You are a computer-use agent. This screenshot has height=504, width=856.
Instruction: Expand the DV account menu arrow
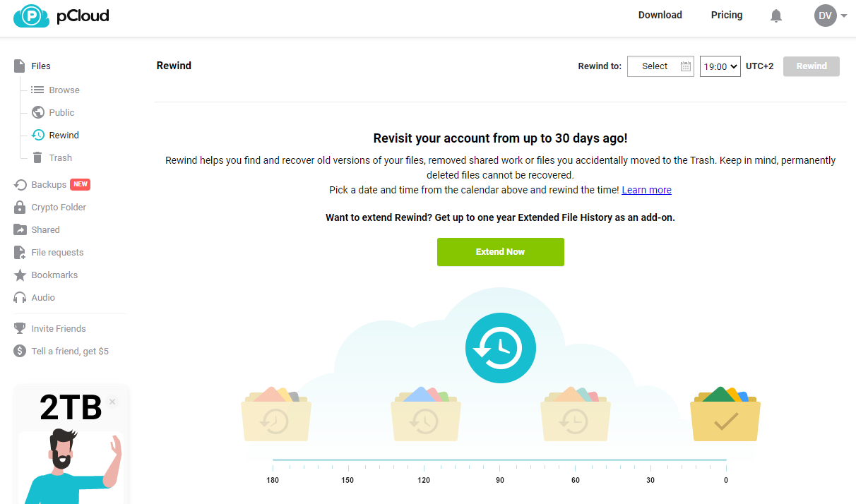(844, 16)
